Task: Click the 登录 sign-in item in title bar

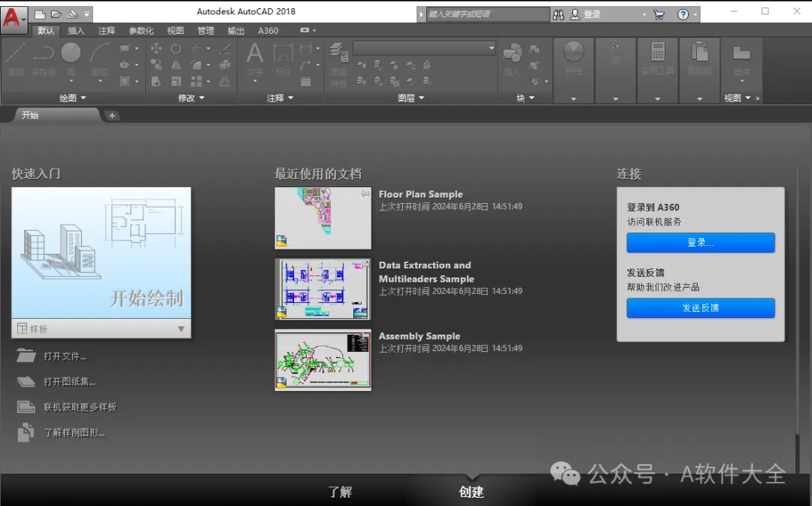Action: click(x=586, y=14)
